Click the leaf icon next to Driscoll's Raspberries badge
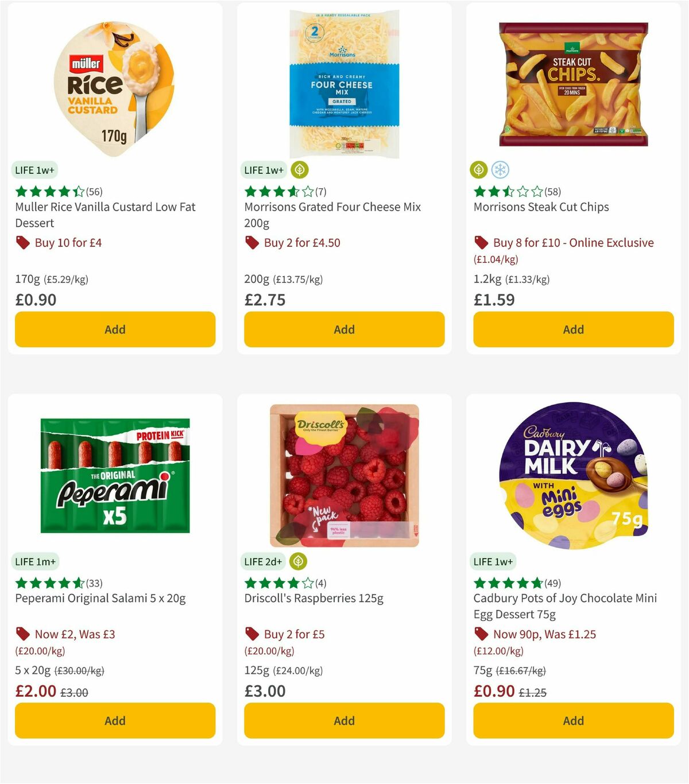The width and height of the screenshot is (689, 784). (299, 561)
